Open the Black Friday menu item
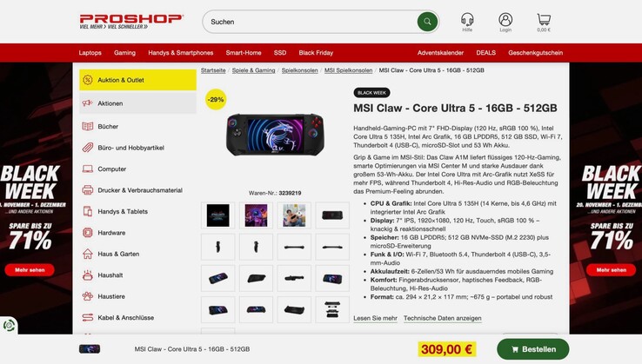 316,53
